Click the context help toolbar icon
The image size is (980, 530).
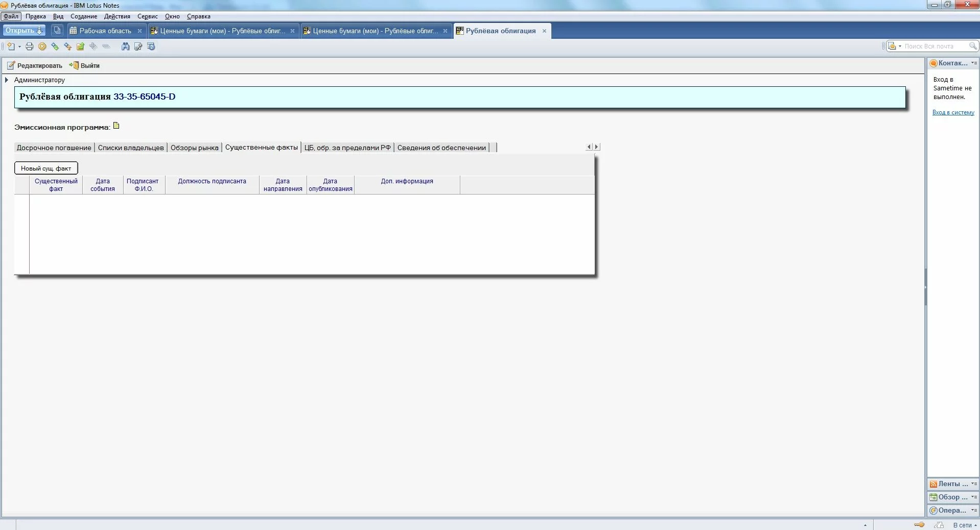(x=151, y=46)
